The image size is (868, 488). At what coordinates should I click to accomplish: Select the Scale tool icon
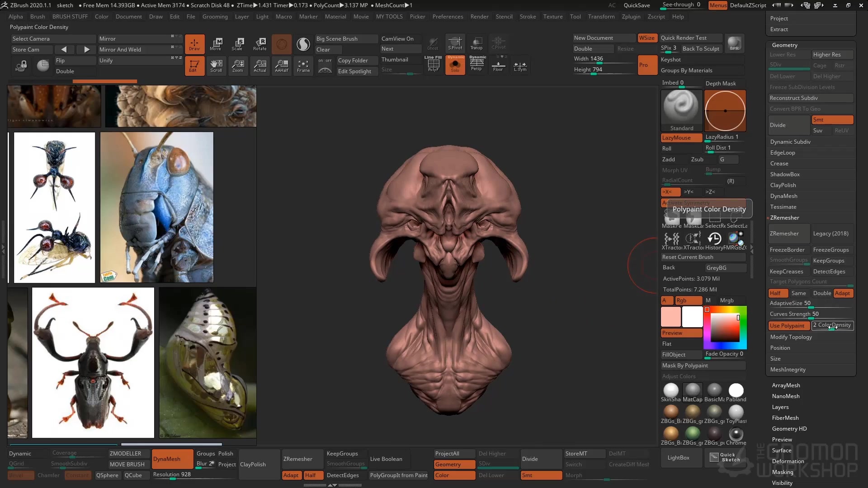point(238,44)
